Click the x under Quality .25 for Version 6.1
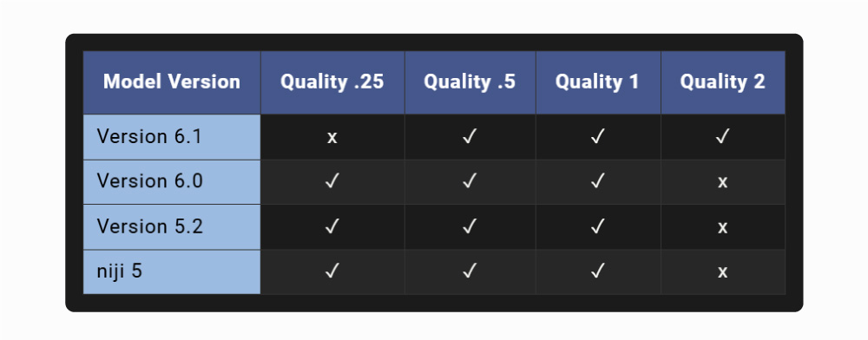The image size is (868, 340). coord(332,138)
